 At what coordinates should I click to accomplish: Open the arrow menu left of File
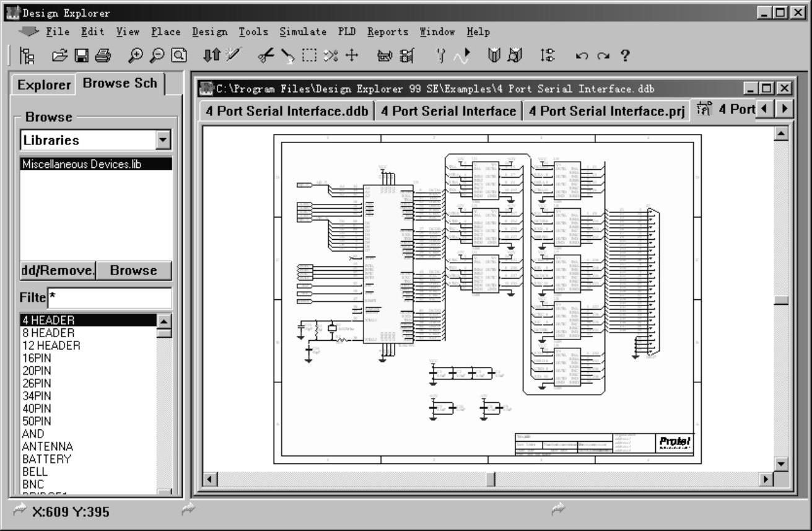point(28,32)
